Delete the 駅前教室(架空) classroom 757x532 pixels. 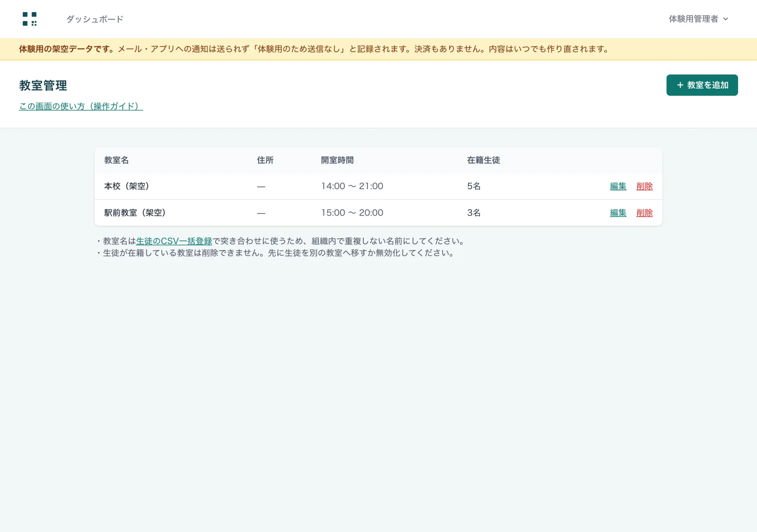(x=644, y=213)
